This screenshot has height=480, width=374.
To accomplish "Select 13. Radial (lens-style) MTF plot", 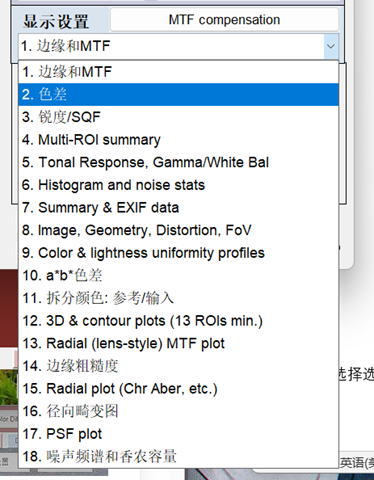I will pos(179,344).
